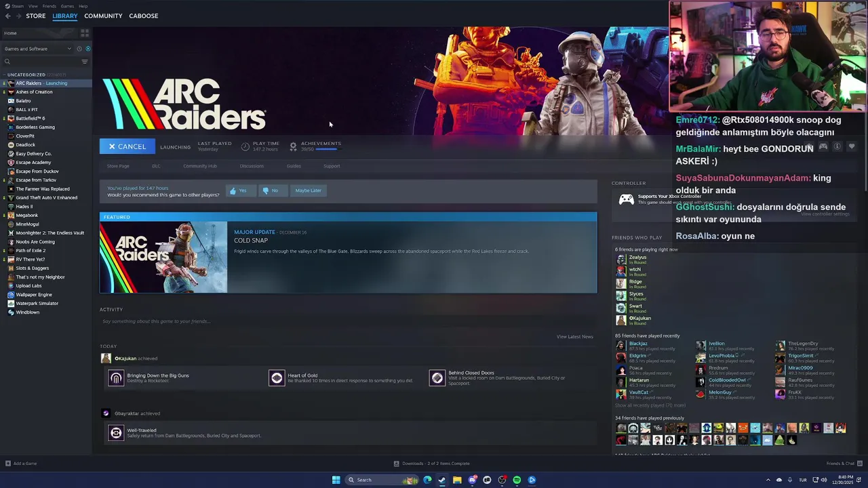Switch to the COMMUNITY tab
Screen dimensions: 868x488
point(103,16)
